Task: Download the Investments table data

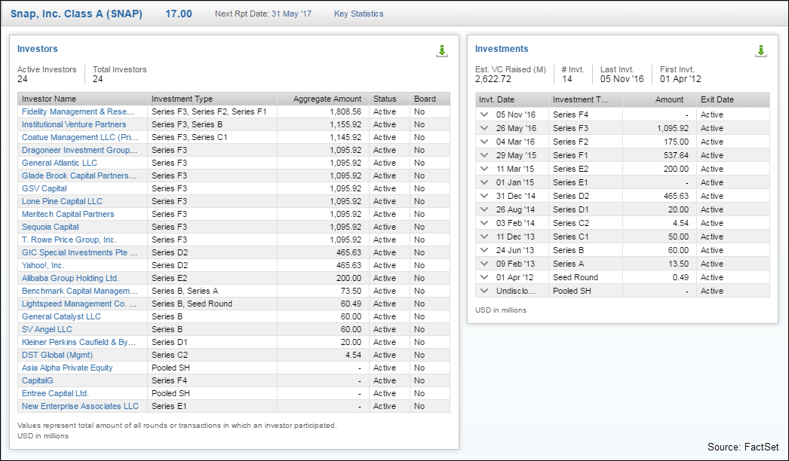Action: (760, 51)
